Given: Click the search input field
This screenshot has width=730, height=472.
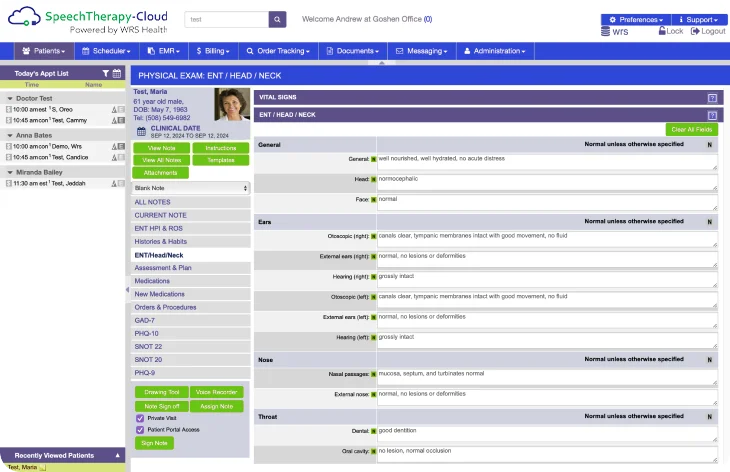Looking at the screenshot, I should [227, 20].
